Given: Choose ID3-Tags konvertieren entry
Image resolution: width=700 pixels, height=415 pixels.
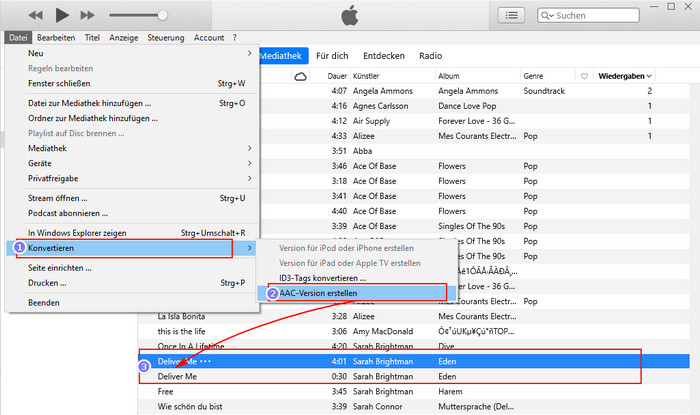Looking at the screenshot, I should [x=357, y=278].
